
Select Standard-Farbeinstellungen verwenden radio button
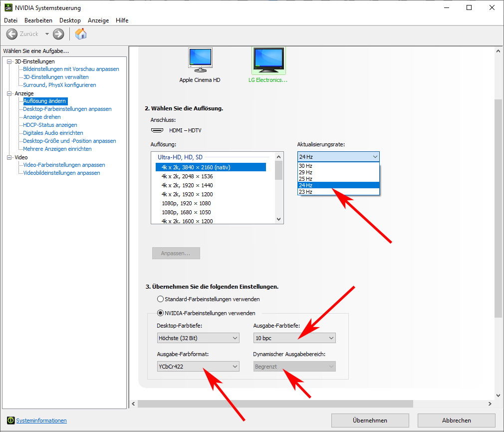(x=160, y=299)
